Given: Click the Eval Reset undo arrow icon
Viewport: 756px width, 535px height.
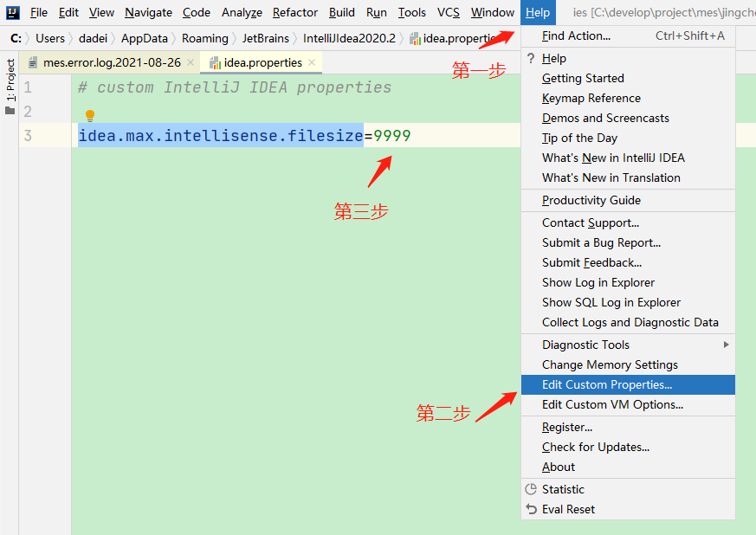Looking at the screenshot, I should [x=531, y=509].
